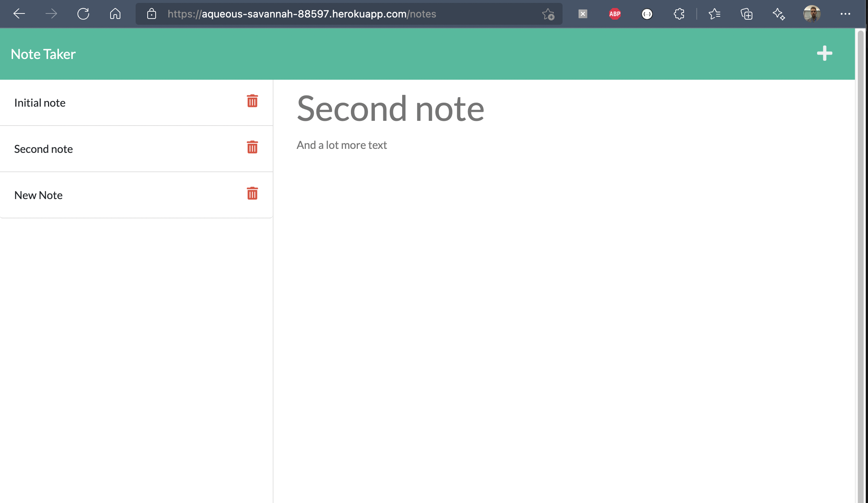Click trash icon beside New Note
868x503 pixels.
[x=252, y=194]
